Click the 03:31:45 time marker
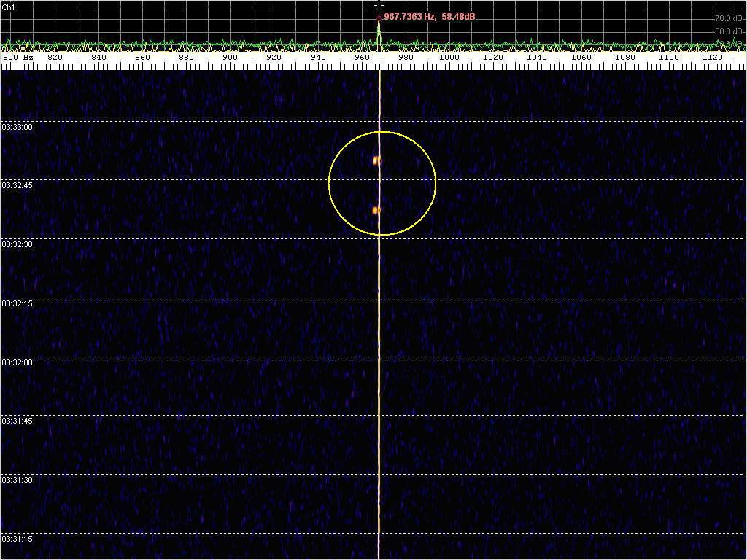 coord(17,421)
